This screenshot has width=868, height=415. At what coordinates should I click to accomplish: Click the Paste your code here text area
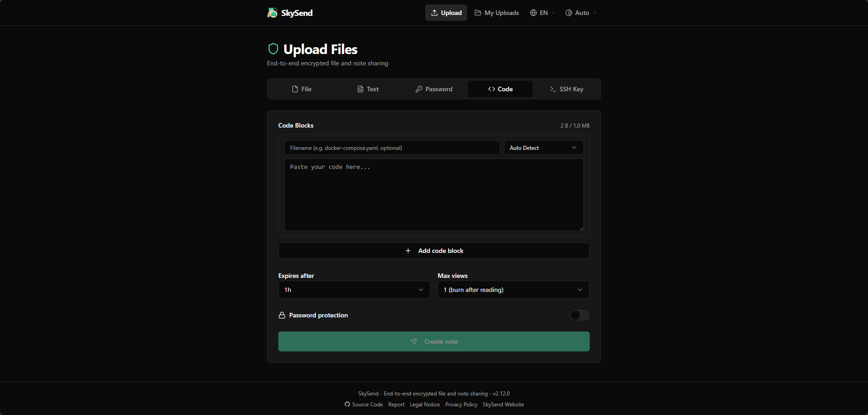(x=434, y=195)
